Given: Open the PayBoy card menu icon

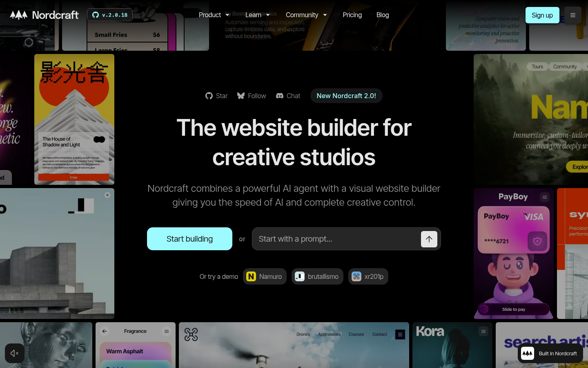Looking at the screenshot, I should (545, 197).
